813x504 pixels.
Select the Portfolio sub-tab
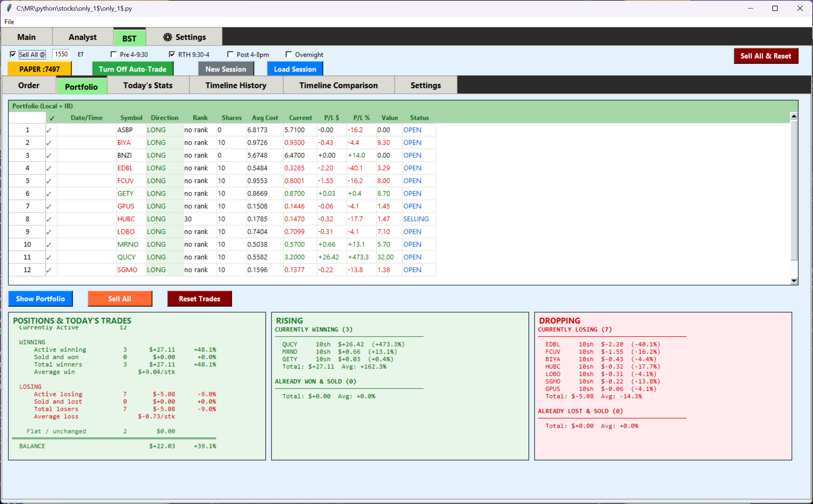click(x=81, y=87)
